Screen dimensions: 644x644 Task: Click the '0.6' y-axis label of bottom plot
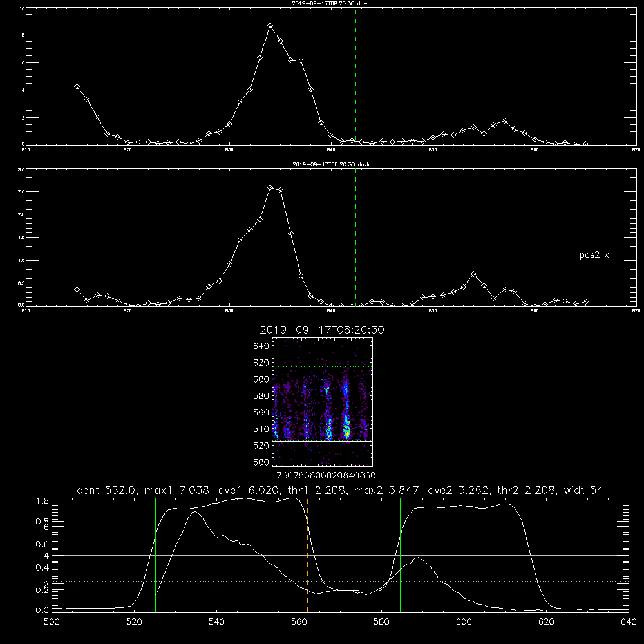coord(42,544)
